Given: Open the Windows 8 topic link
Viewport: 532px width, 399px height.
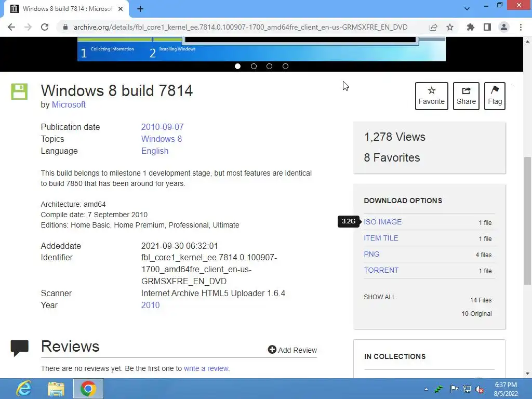Looking at the screenshot, I should (162, 139).
